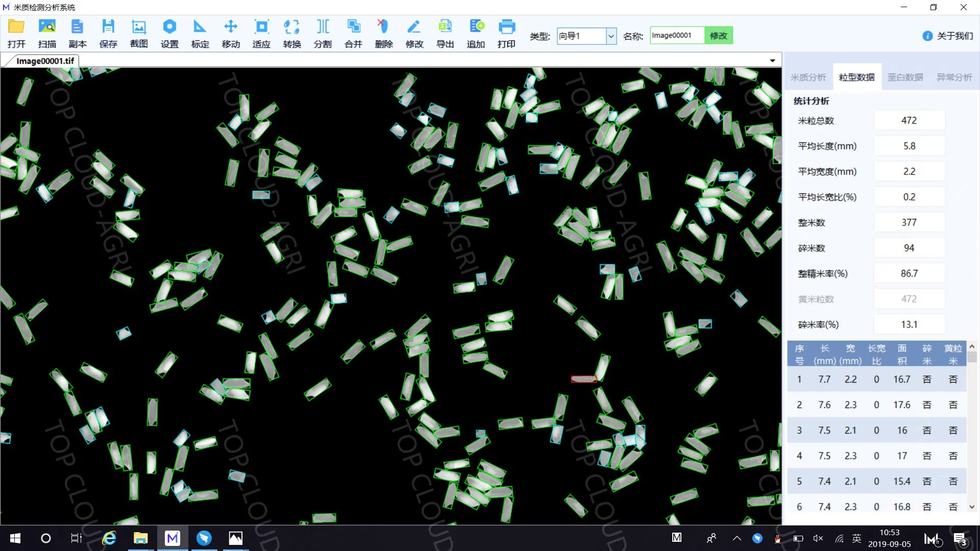Switch to 米质分析 tab
This screenshot has height=551, width=980.
[x=808, y=78]
